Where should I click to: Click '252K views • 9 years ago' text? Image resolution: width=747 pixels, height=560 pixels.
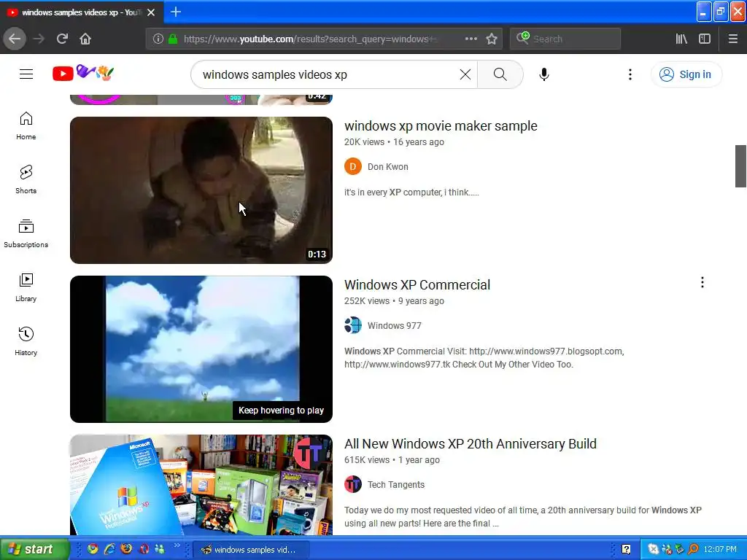click(x=394, y=301)
